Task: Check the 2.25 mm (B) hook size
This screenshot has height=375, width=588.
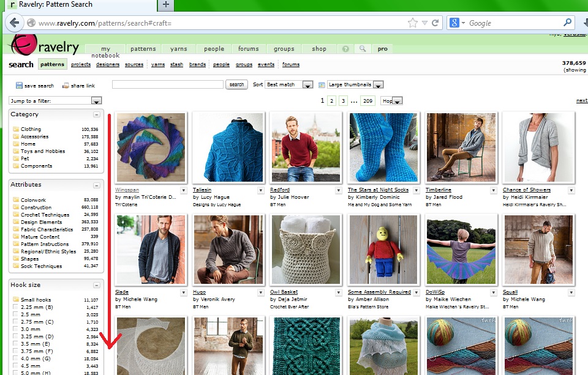Action: tap(15, 307)
